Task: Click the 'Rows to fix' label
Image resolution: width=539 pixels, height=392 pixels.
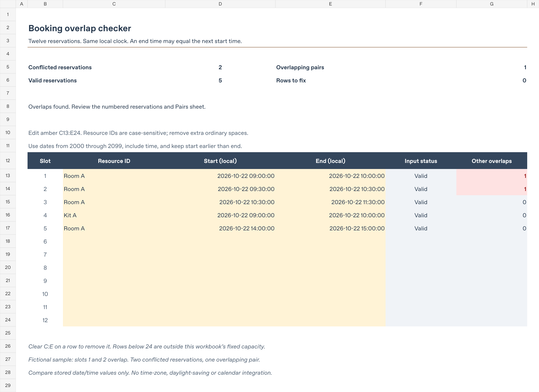Action: [291, 81]
